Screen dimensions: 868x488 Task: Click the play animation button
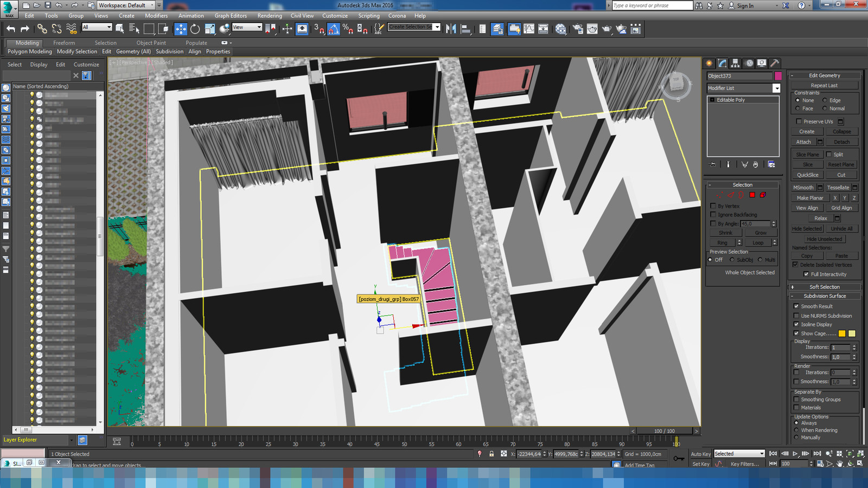point(795,454)
